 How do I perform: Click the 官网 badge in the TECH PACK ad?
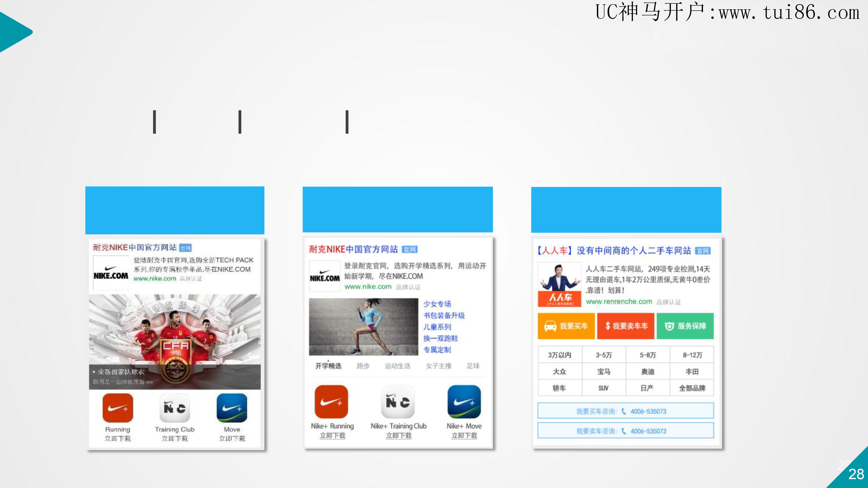tap(185, 248)
